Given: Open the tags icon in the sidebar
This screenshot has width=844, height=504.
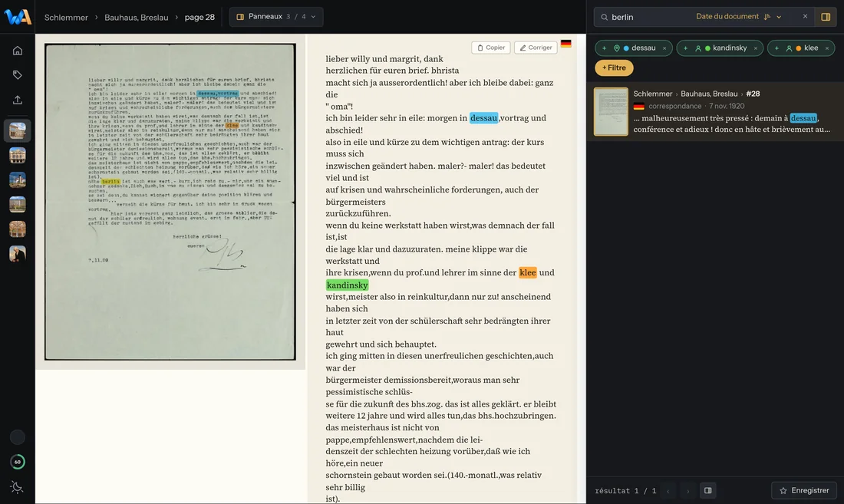Looking at the screenshot, I should (x=17, y=74).
